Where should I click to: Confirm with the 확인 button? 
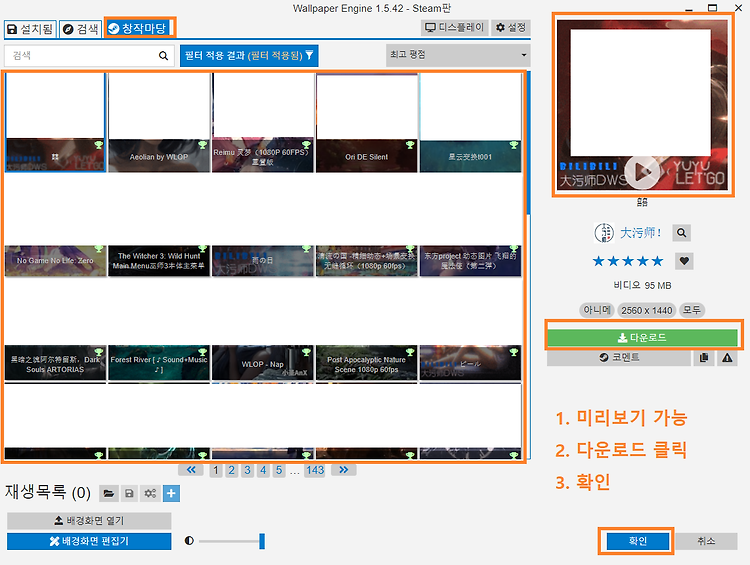(638, 541)
